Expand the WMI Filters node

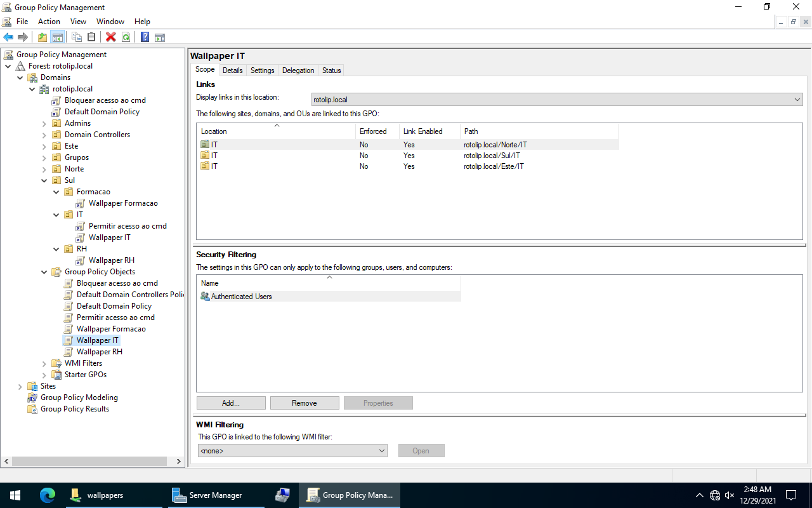[44, 363]
